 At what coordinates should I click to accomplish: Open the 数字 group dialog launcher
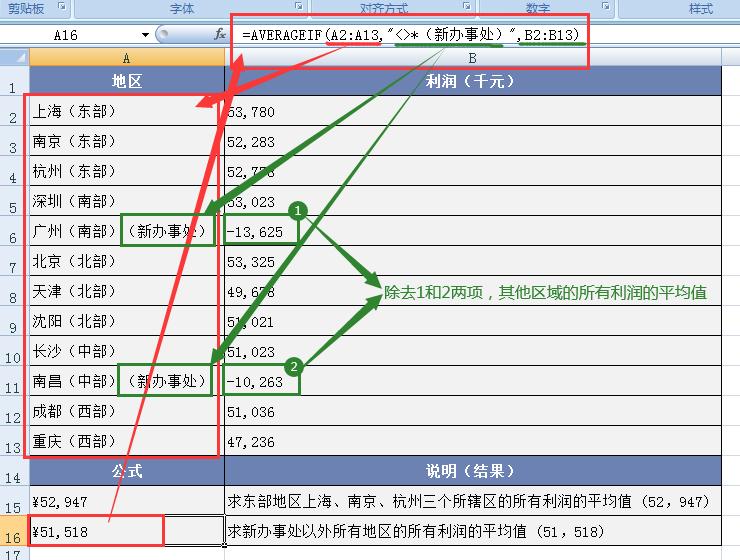click(605, 6)
